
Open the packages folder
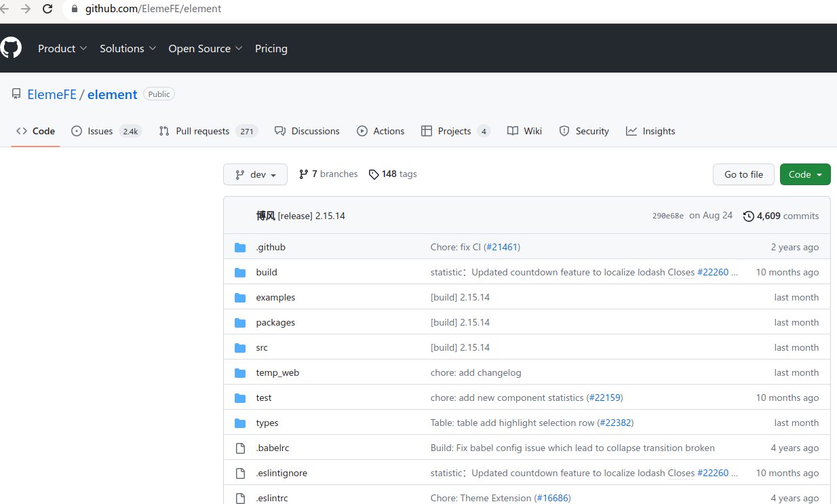pos(275,322)
